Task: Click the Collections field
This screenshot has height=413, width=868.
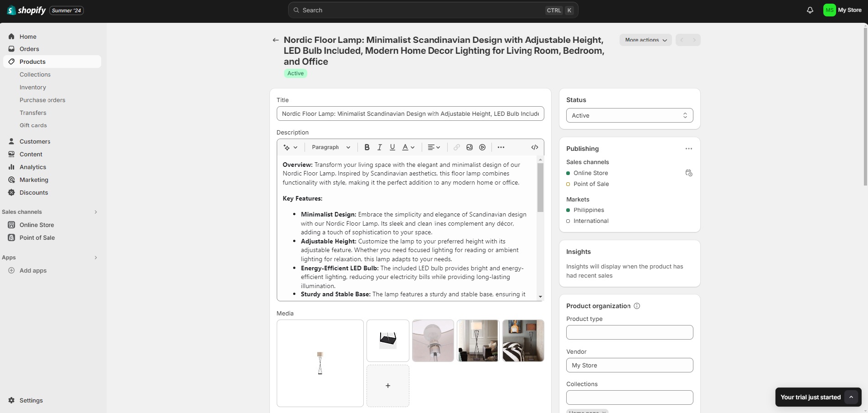Action: pyautogui.click(x=630, y=398)
